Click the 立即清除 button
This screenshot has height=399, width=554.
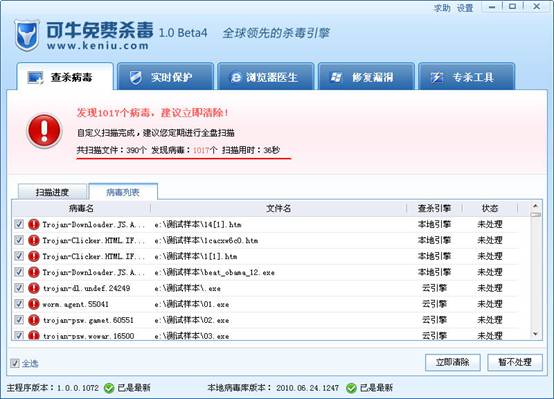pyautogui.click(x=453, y=362)
